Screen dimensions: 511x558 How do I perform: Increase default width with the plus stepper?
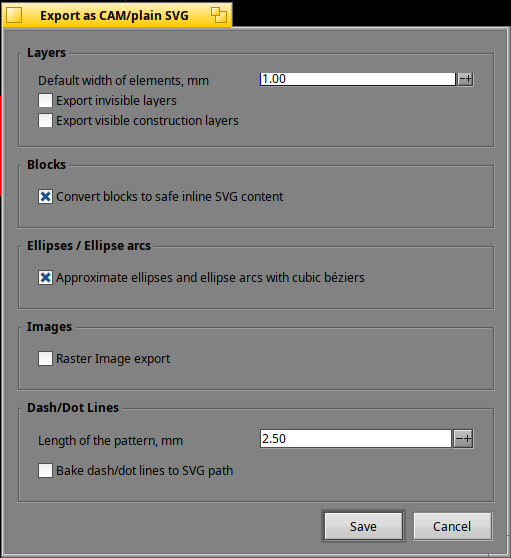point(469,79)
